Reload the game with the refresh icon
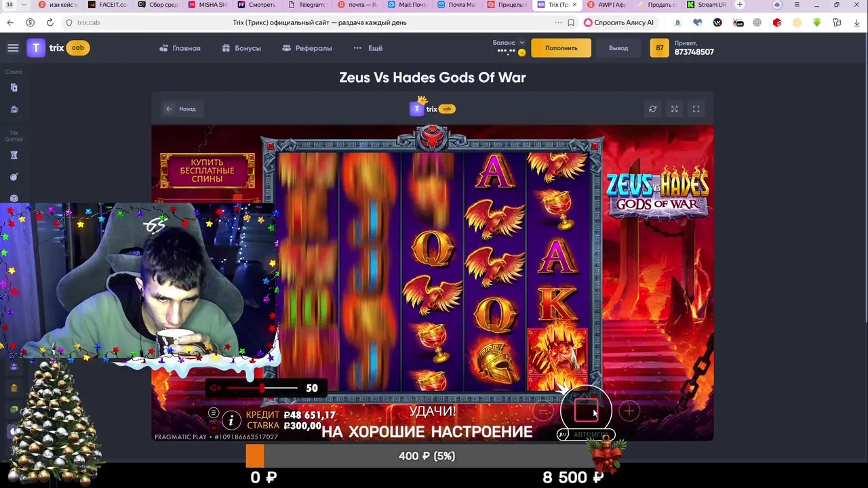This screenshot has width=868, height=488. click(652, 108)
